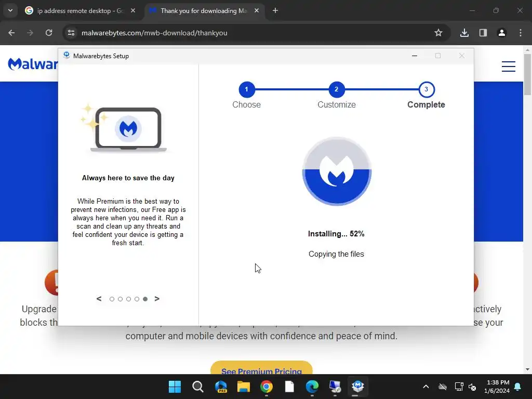Select second carousel dot
Viewport: 532px width, 399px height.
click(120, 299)
